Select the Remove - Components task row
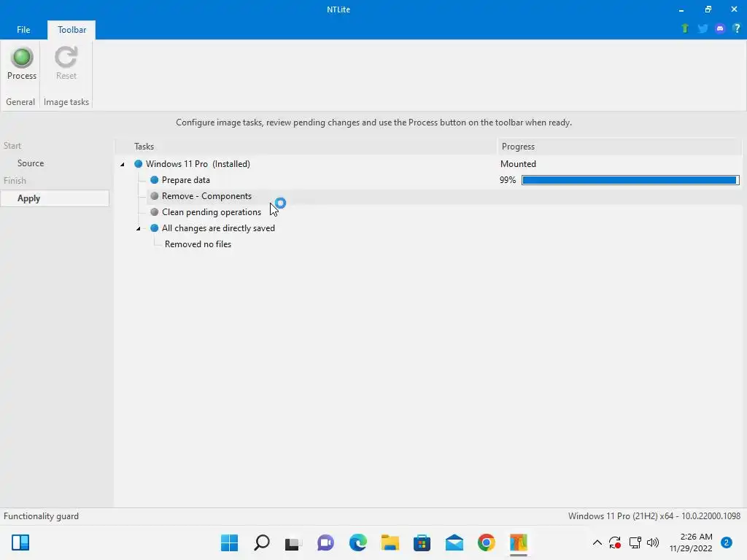Image resolution: width=747 pixels, height=560 pixels. tap(206, 196)
